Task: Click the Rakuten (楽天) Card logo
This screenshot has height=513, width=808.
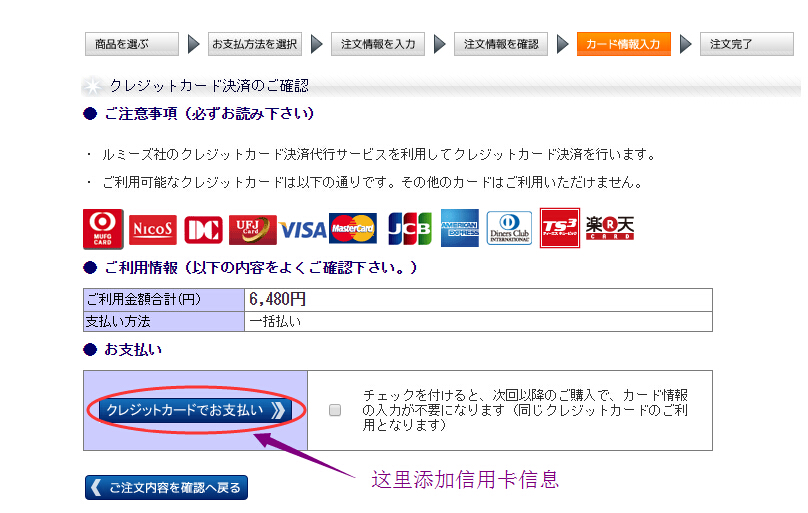Action: tap(610, 229)
